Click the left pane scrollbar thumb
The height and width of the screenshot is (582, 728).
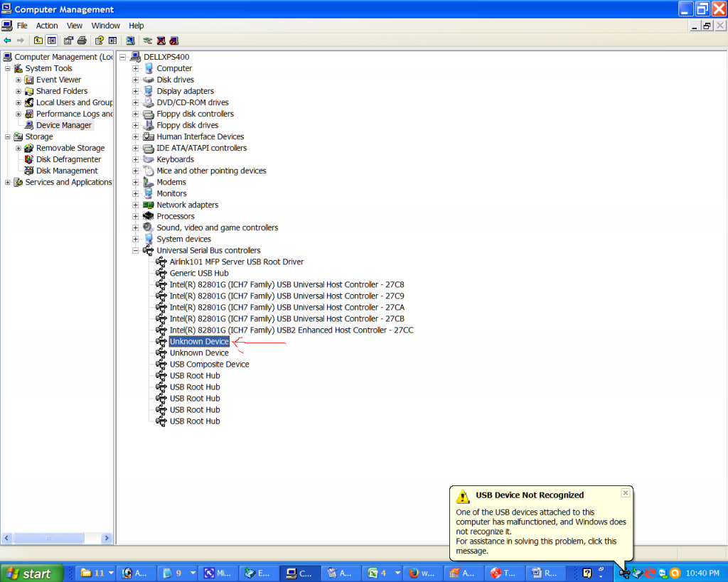(x=49, y=538)
